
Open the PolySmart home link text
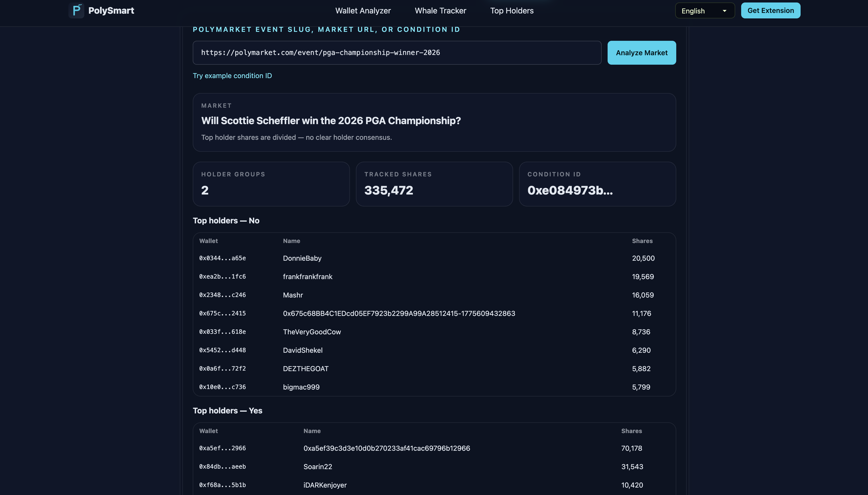111,10
